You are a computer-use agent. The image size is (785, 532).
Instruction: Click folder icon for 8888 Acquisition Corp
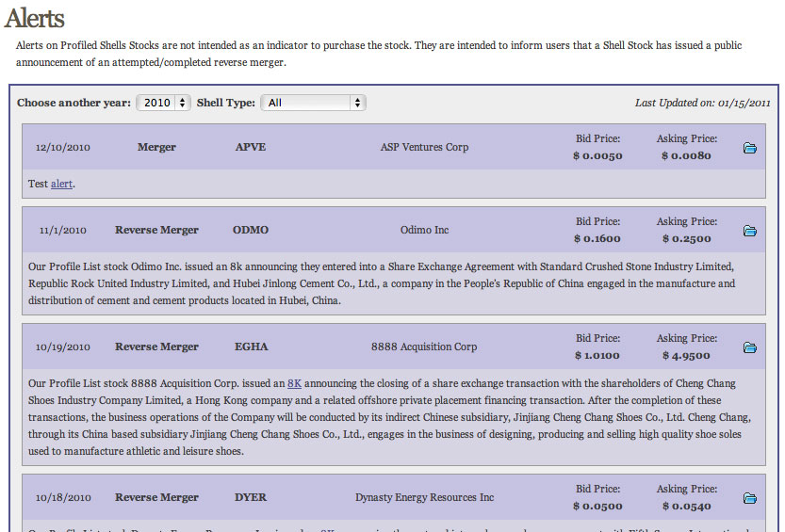(x=749, y=347)
